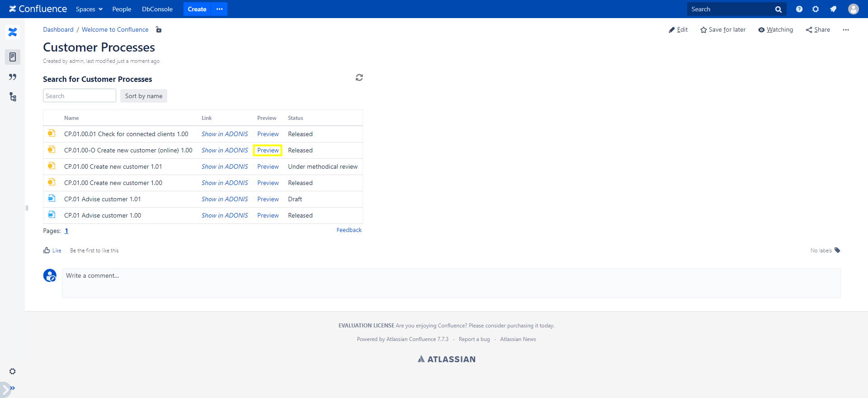The height and width of the screenshot is (398, 868).
Task: Click the page restrictions lock icon
Action: 159,30
